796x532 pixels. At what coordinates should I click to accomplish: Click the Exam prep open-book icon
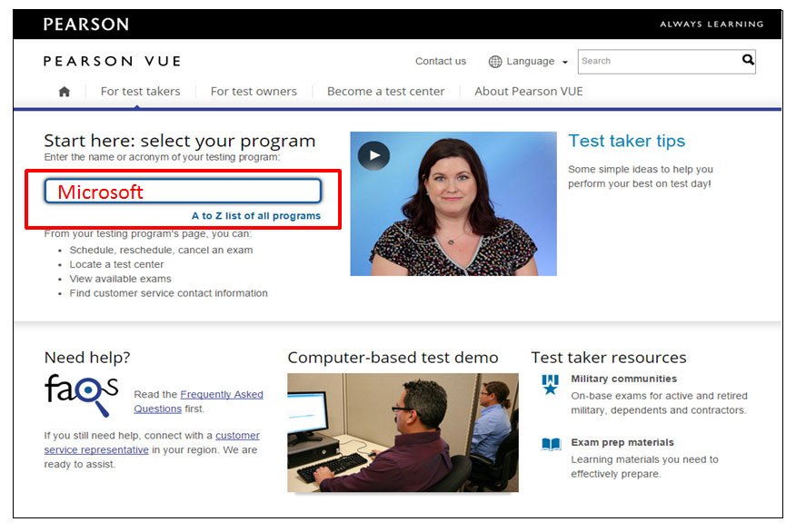tap(551, 444)
